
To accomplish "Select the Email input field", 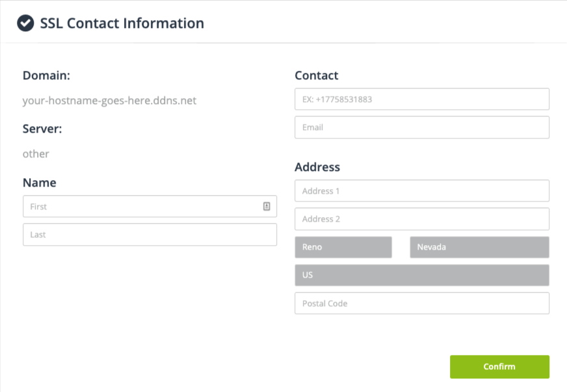I will [422, 127].
